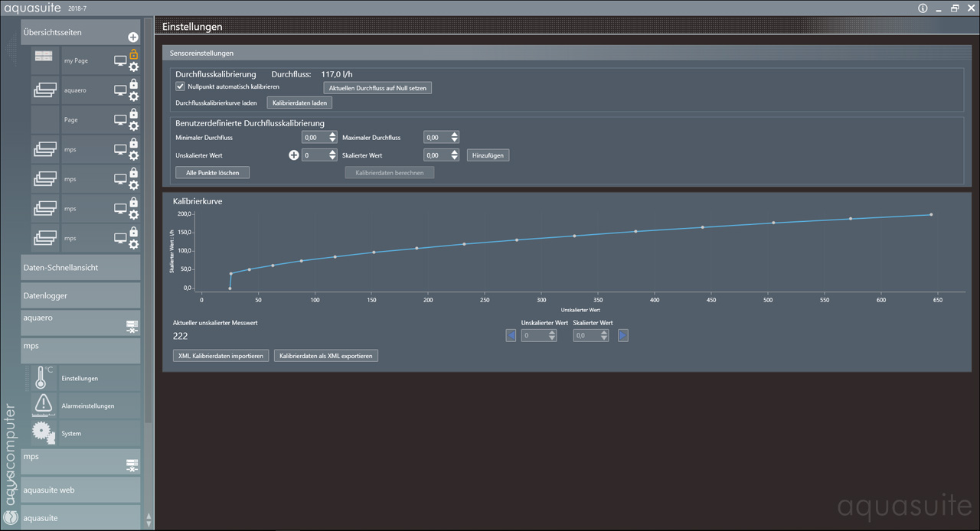Viewport: 980px width, 531px height.
Task: Go to previous calibration point with left arrow
Action: coord(511,335)
